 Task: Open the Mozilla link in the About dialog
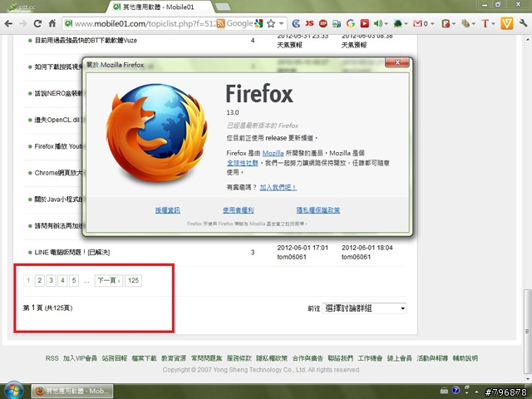[273, 153]
